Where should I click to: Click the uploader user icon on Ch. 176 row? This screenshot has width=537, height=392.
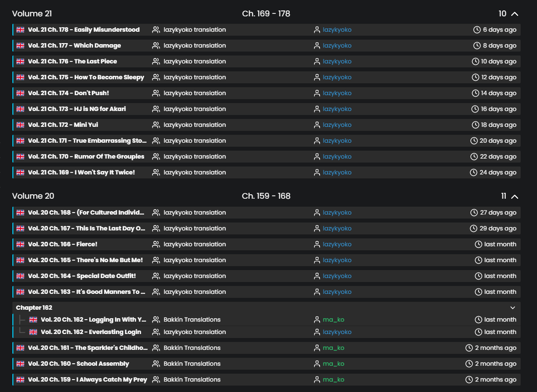317,61
